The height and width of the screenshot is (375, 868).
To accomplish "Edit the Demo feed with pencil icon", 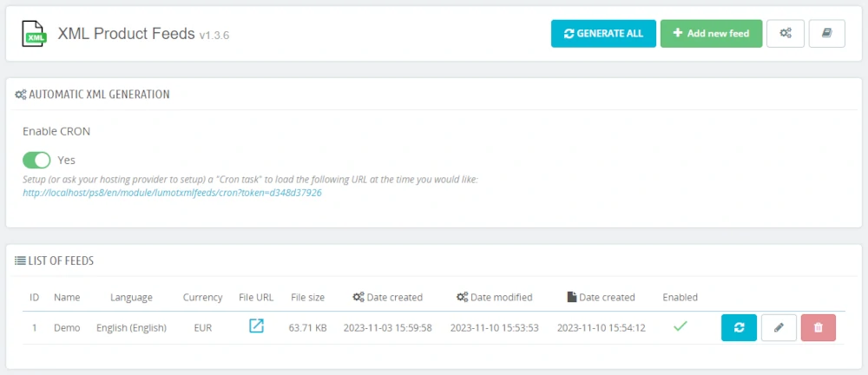I will coord(779,327).
